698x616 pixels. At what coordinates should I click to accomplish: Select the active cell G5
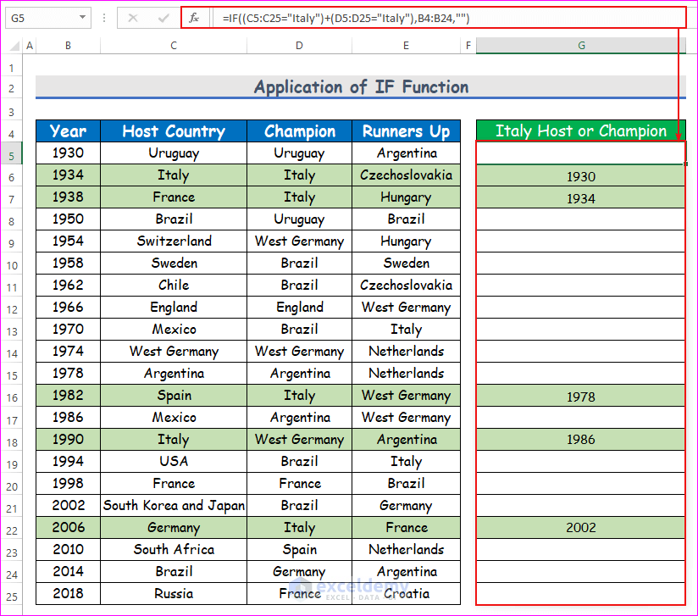tap(581, 153)
